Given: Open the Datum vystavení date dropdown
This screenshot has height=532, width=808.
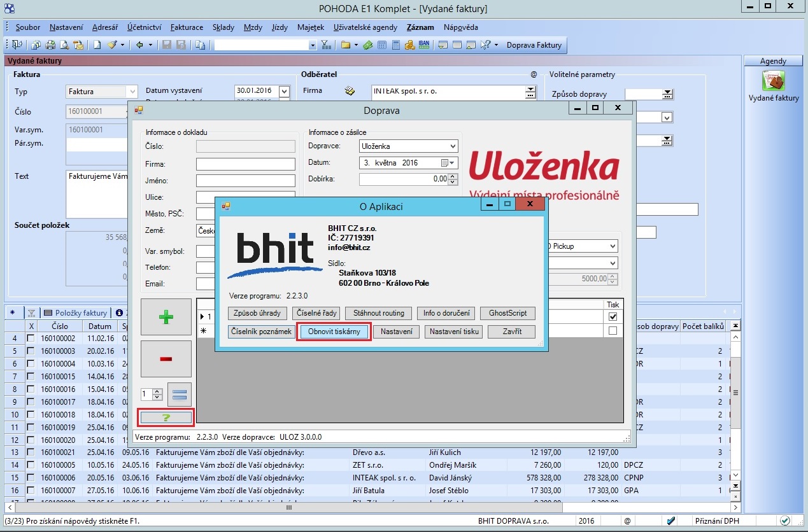Looking at the screenshot, I should point(285,92).
